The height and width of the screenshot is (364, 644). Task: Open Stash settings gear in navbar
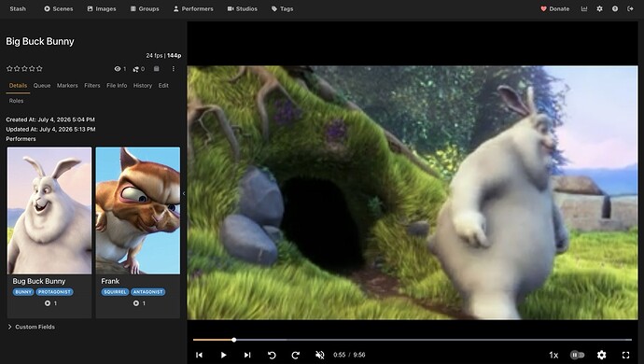(599, 8)
